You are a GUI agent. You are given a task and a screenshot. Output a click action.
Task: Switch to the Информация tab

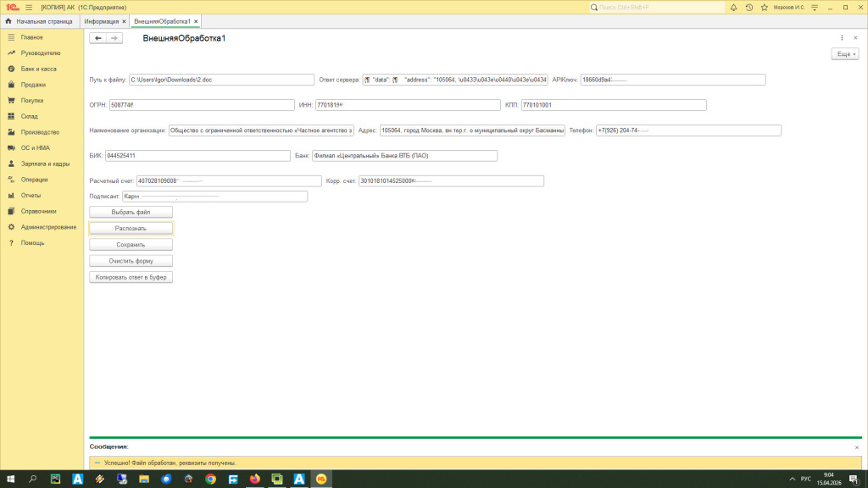point(102,21)
